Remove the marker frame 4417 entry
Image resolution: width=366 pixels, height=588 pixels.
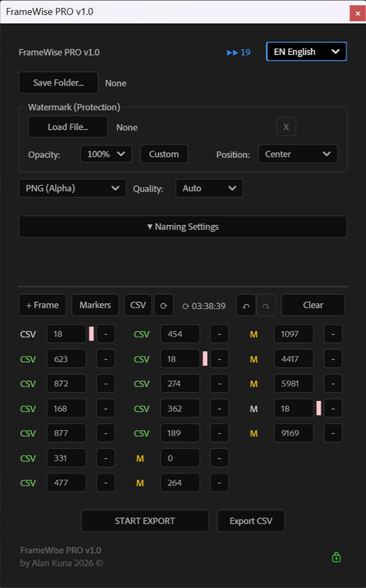[x=333, y=359]
